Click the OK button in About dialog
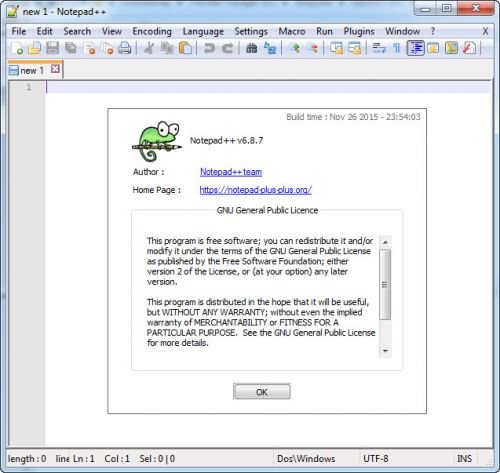500x473 pixels. (x=262, y=392)
